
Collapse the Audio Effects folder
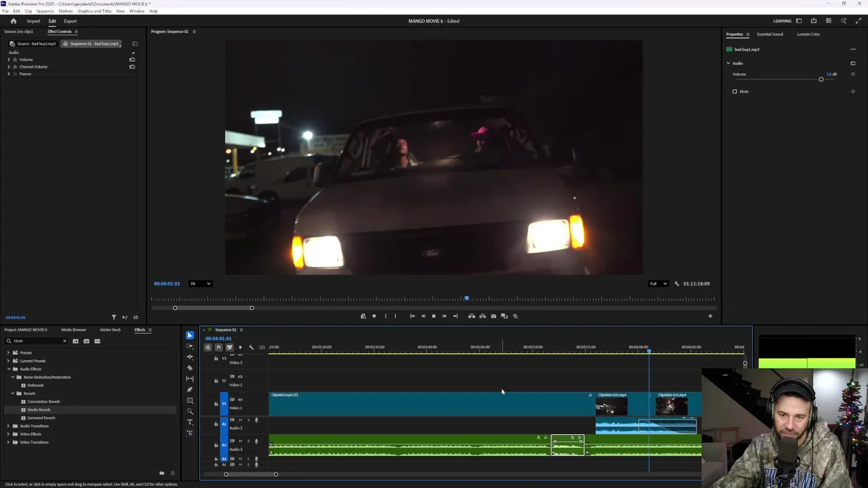(x=8, y=369)
